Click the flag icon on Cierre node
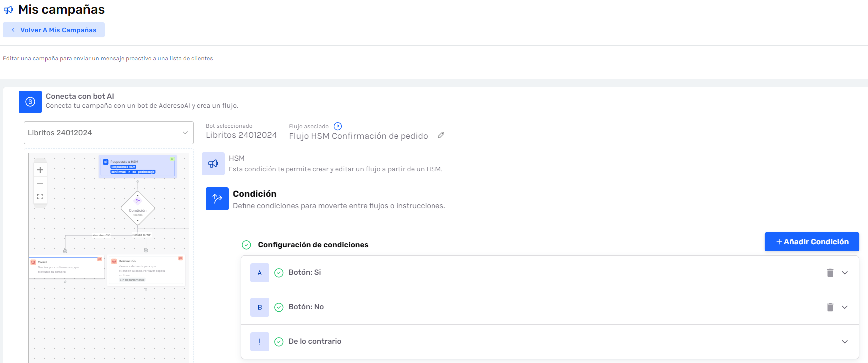This screenshot has width=868, height=363. point(99,259)
